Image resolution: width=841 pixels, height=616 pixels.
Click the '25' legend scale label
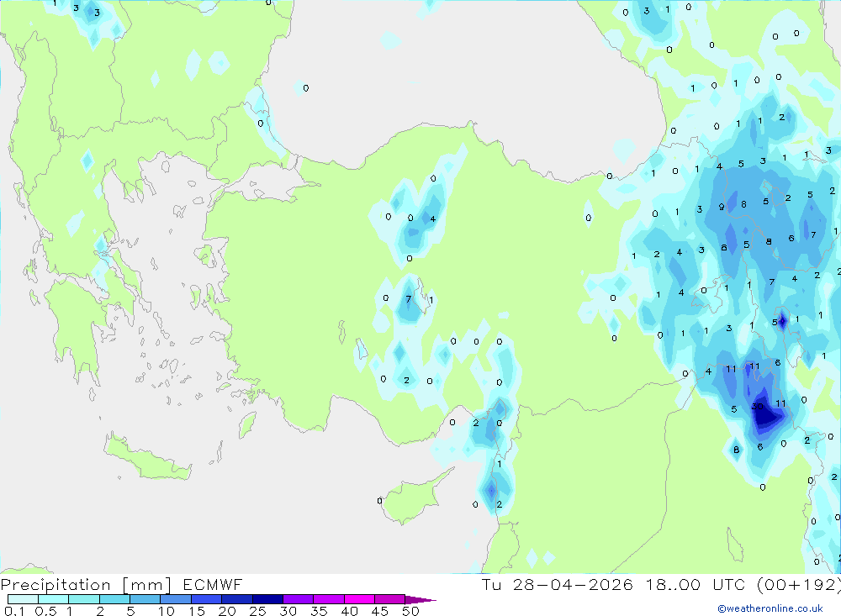coord(257,611)
